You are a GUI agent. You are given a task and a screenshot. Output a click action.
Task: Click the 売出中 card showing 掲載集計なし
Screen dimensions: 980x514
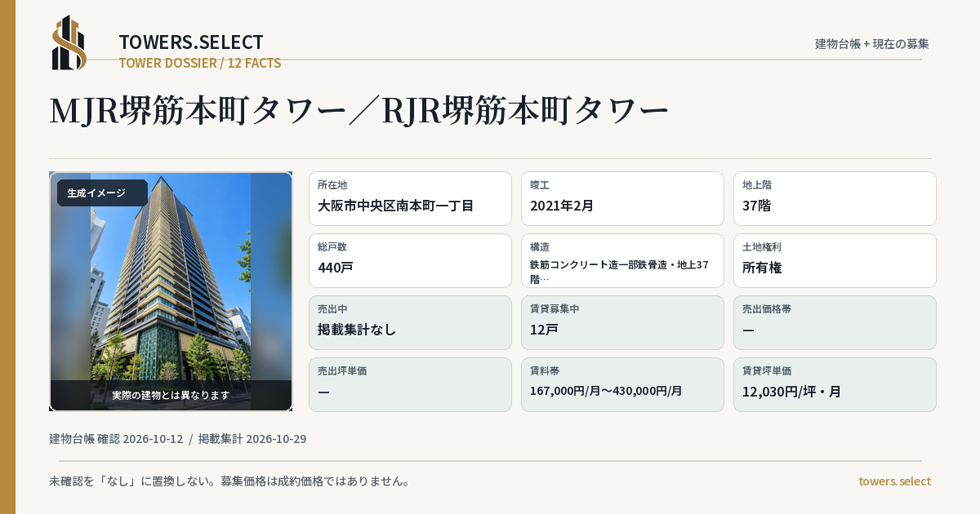[x=410, y=322]
